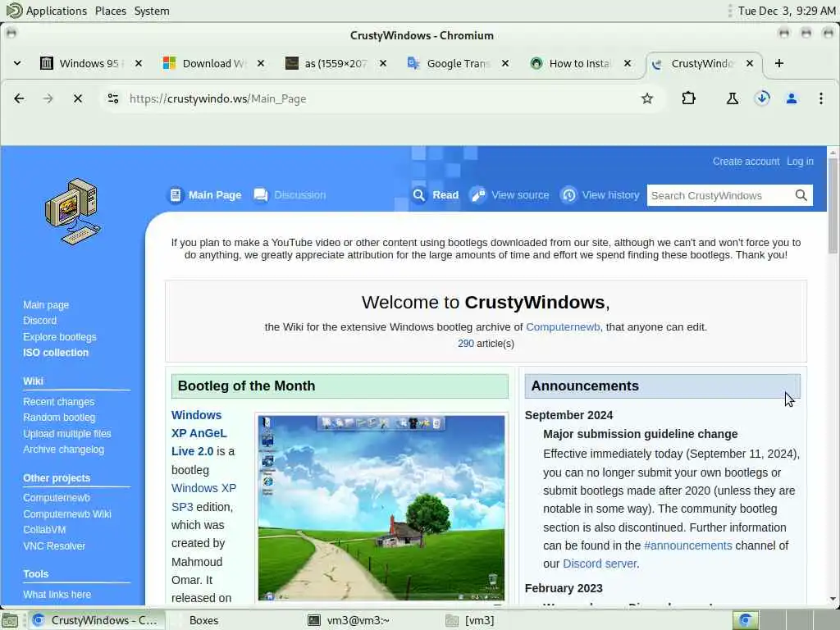Open the Discord server link
This screenshot has width=840, height=630.
[x=600, y=564]
